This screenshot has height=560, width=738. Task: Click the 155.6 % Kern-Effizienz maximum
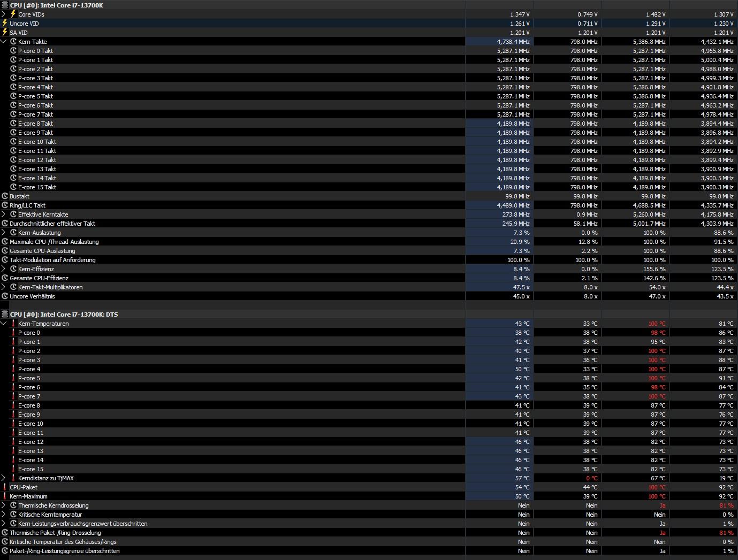pyautogui.click(x=655, y=269)
